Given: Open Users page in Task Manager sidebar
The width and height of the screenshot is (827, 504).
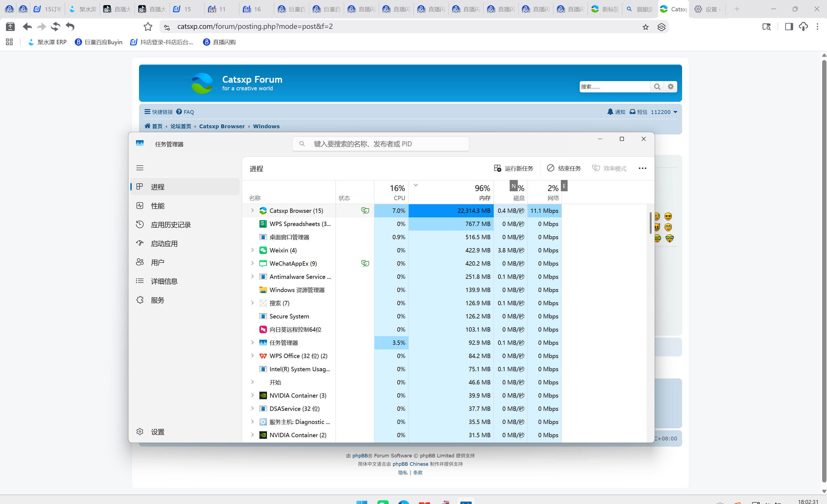Looking at the screenshot, I should click(157, 262).
